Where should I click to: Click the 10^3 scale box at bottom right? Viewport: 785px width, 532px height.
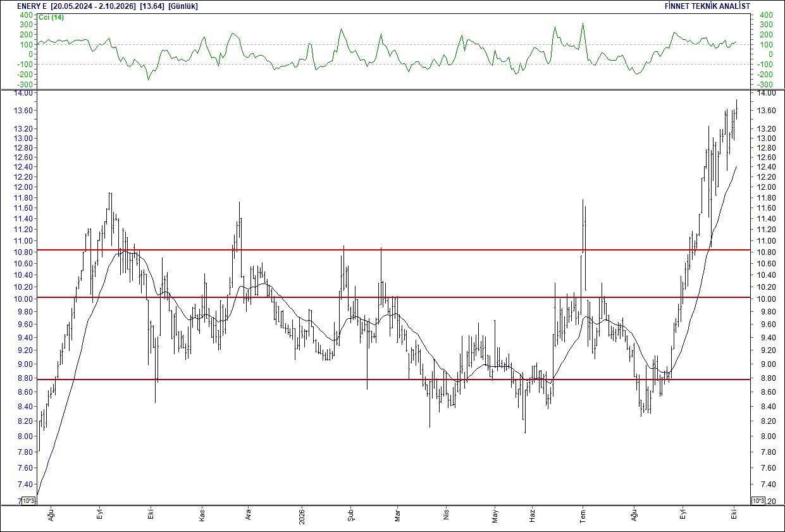point(758,501)
